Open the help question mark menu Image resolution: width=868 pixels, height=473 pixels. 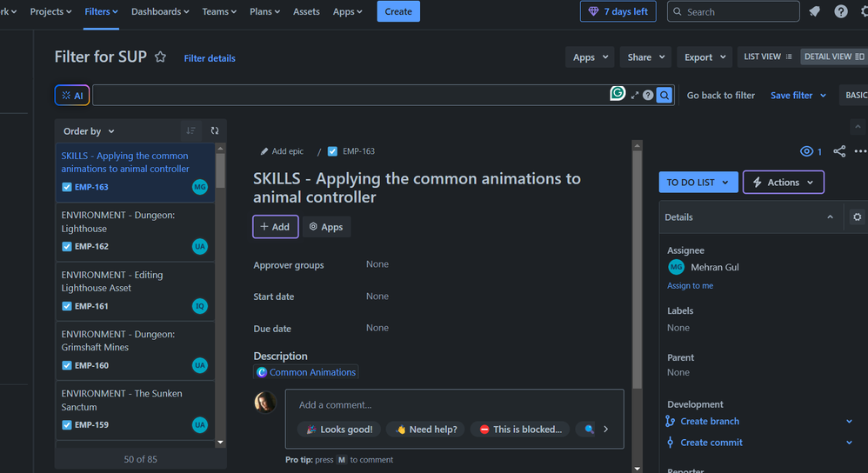pyautogui.click(x=841, y=11)
